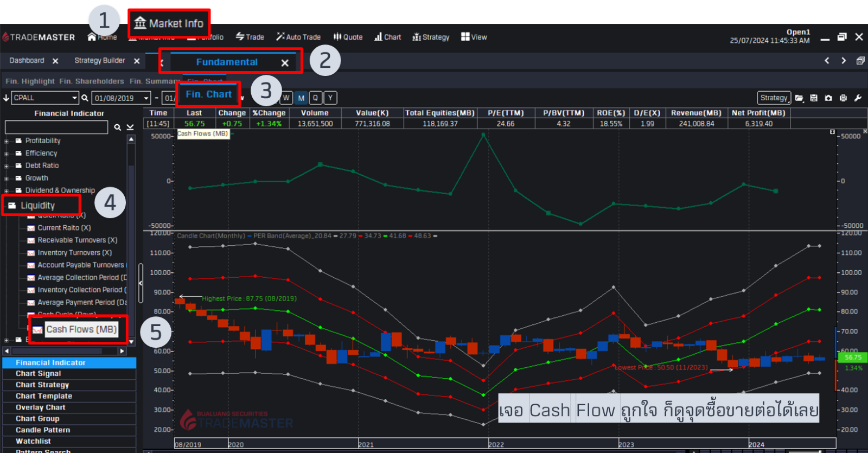Collapse the side panel with splitter arrow

(141, 283)
